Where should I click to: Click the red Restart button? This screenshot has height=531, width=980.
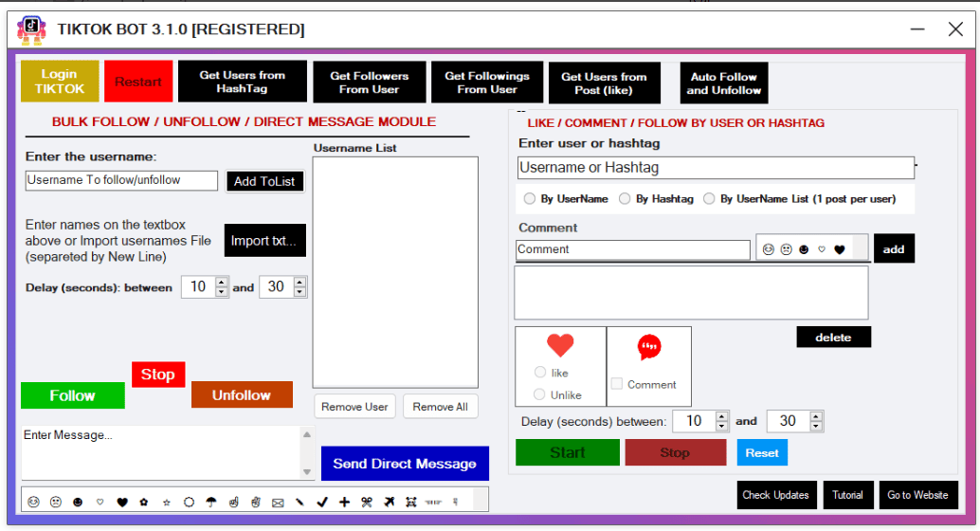click(x=138, y=82)
